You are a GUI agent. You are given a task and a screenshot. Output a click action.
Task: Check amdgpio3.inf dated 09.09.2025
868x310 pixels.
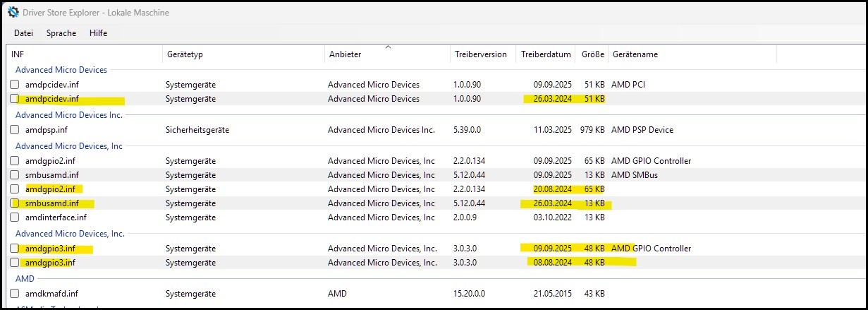(15, 249)
